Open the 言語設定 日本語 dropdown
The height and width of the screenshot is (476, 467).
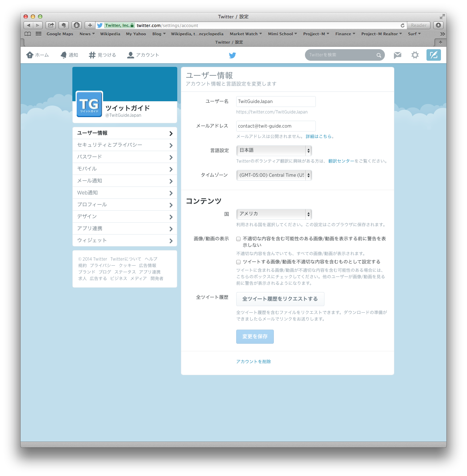tap(274, 150)
